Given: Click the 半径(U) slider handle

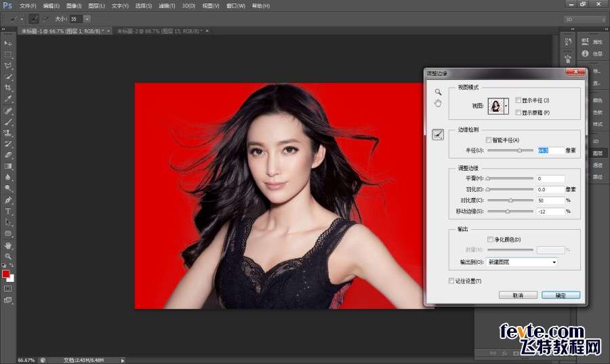Looking at the screenshot, I should click(519, 150).
